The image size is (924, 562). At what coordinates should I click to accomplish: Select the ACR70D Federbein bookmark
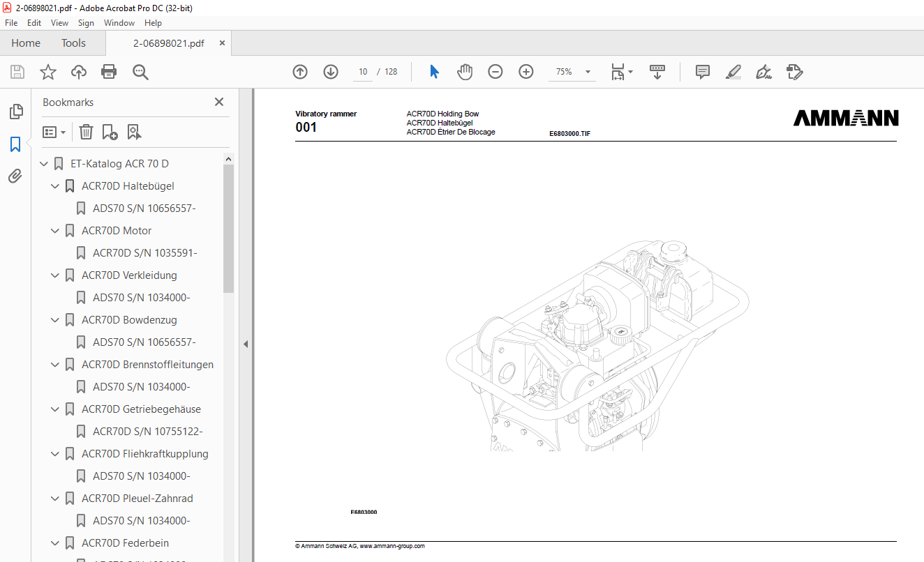pos(125,543)
